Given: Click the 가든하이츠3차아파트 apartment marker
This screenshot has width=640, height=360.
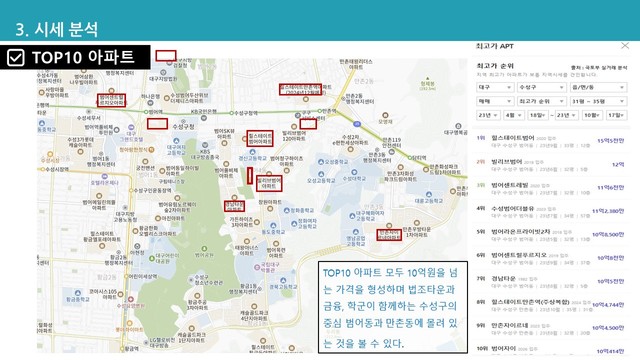Looking at the screenshot, I should pos(257,222).
